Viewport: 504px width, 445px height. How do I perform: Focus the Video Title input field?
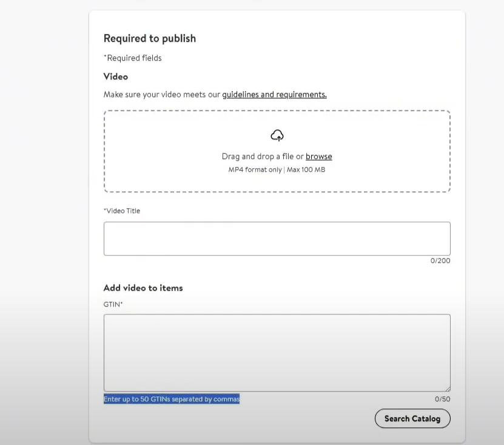pos(277,239)
